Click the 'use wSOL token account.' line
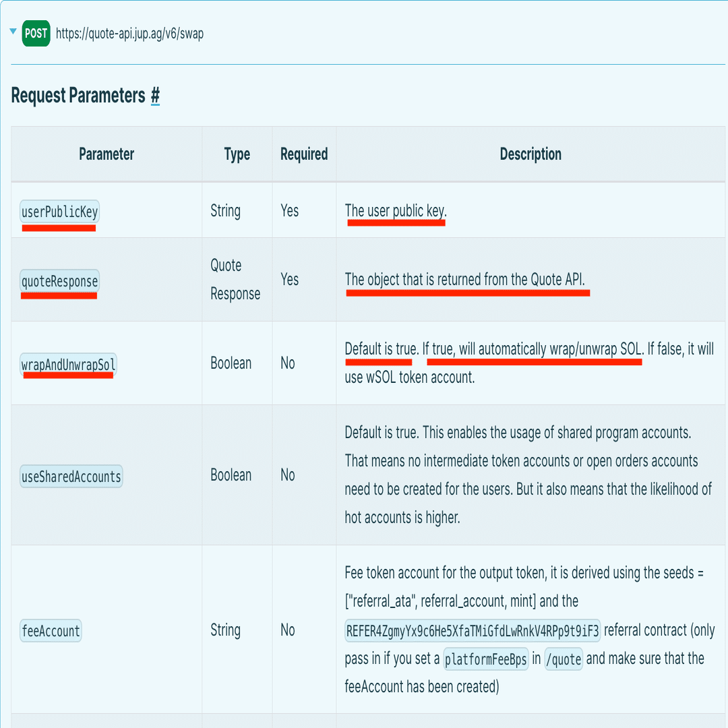The width and height of the screenshot is (728, 728). point(410,377)
